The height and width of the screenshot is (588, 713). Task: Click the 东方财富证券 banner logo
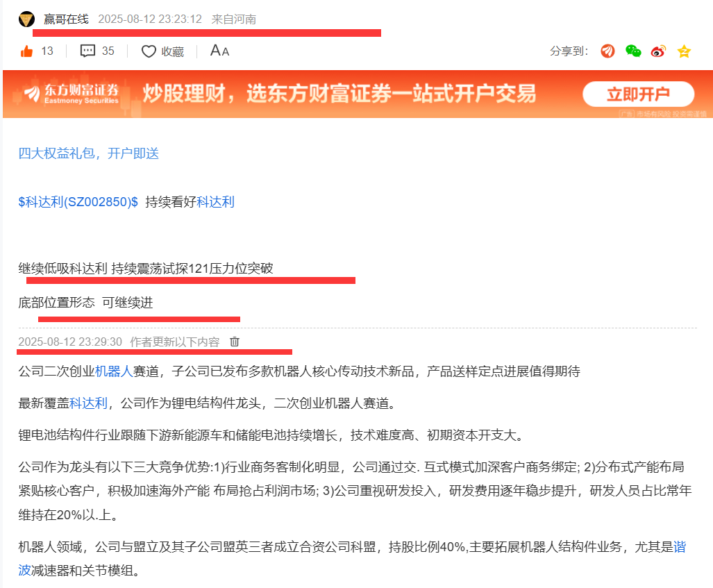[73, 94]
